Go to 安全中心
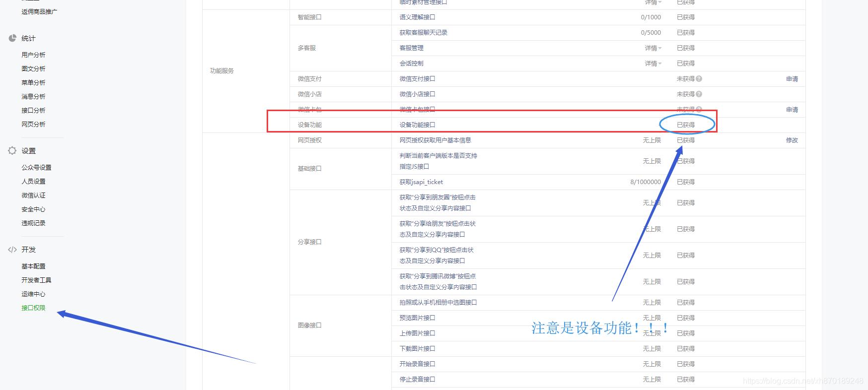Screen dimensions: 868x390 tap(33, 209)
